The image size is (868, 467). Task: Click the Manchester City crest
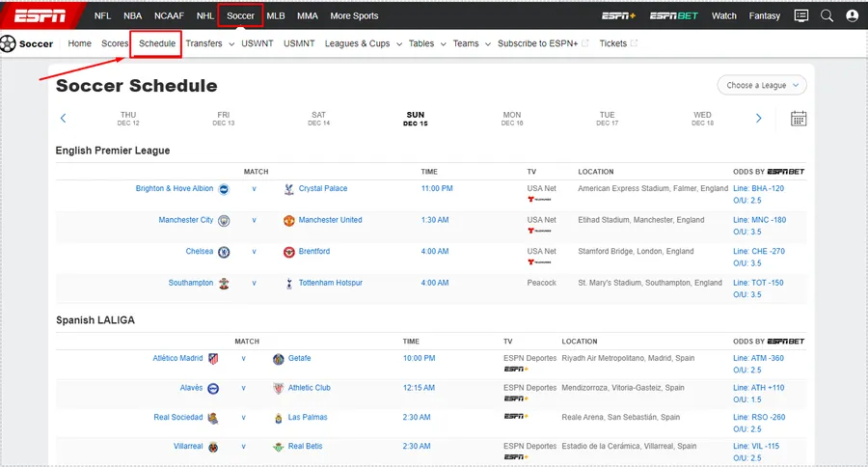(224, 221)
